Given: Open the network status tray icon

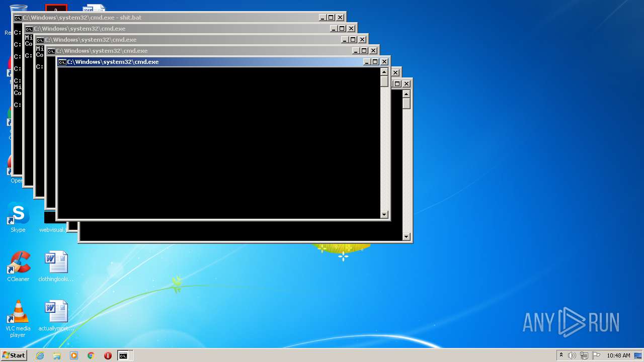Looking at the screenshot, I should (584, 355).
